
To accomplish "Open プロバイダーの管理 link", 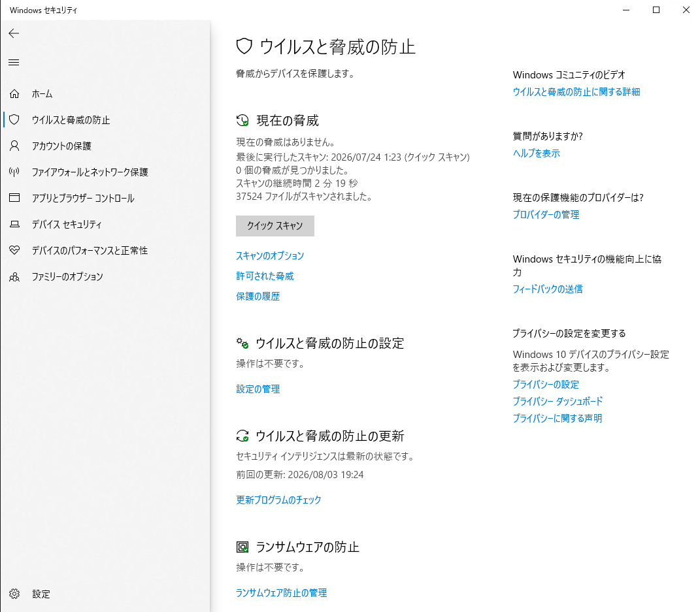I will point(546,214).
